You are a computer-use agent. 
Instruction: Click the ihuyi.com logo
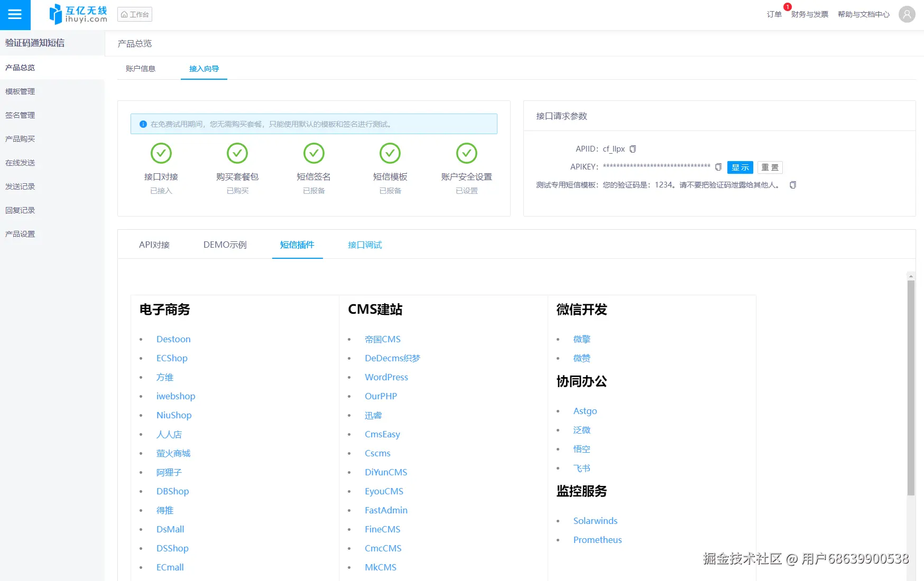pos(78,15)
